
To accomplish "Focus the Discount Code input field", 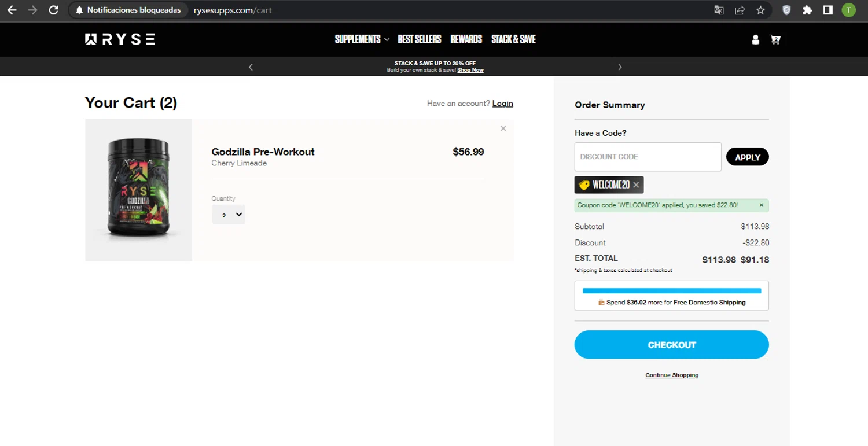I will pos(648,157).
